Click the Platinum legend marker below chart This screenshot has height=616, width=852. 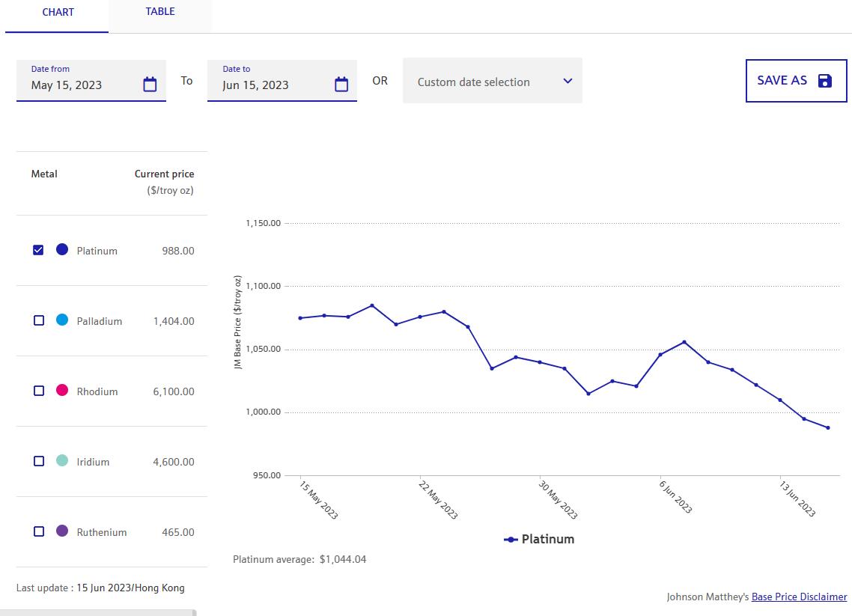[x=511, y=540]
